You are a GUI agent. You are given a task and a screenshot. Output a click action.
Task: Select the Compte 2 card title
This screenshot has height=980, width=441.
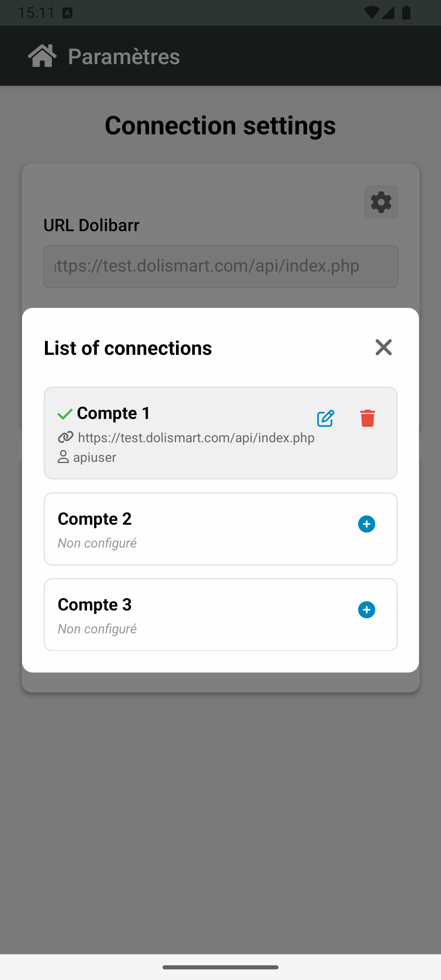95,519
